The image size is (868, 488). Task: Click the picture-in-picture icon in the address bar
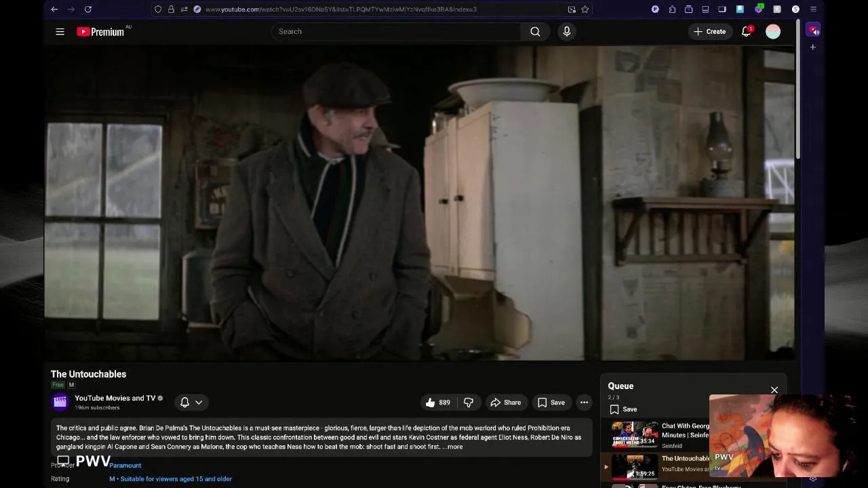[572, 9]
